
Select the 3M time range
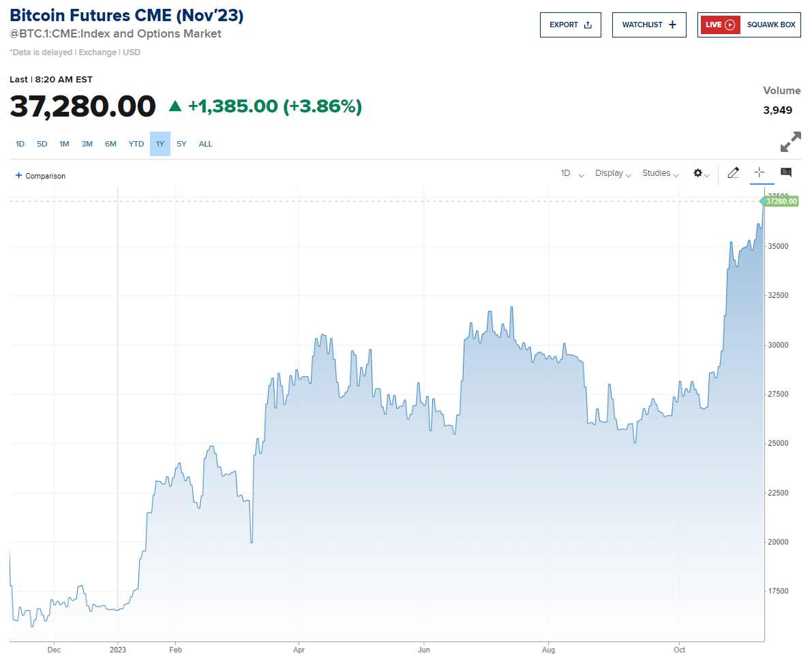87,144
